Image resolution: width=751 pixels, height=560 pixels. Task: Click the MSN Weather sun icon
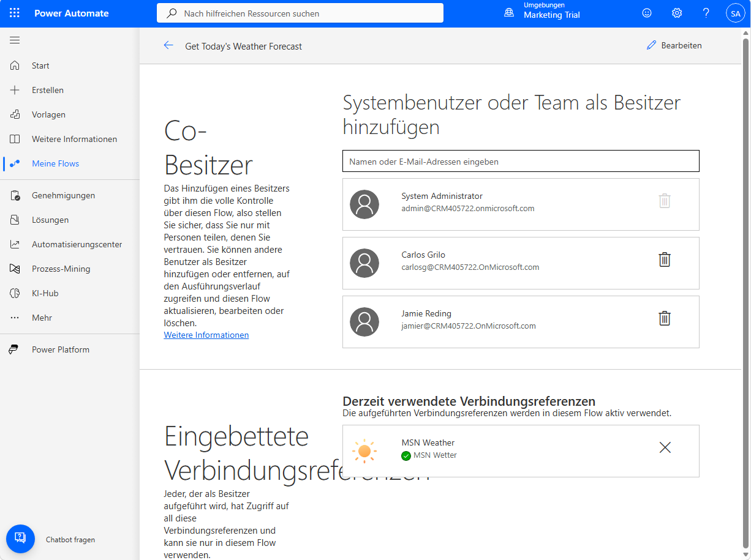(x=364, y=451)
